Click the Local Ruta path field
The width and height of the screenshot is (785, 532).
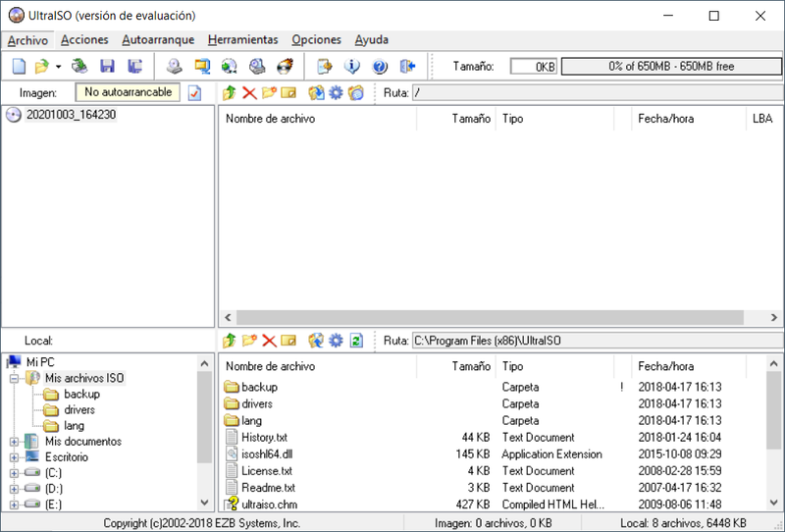598,341
